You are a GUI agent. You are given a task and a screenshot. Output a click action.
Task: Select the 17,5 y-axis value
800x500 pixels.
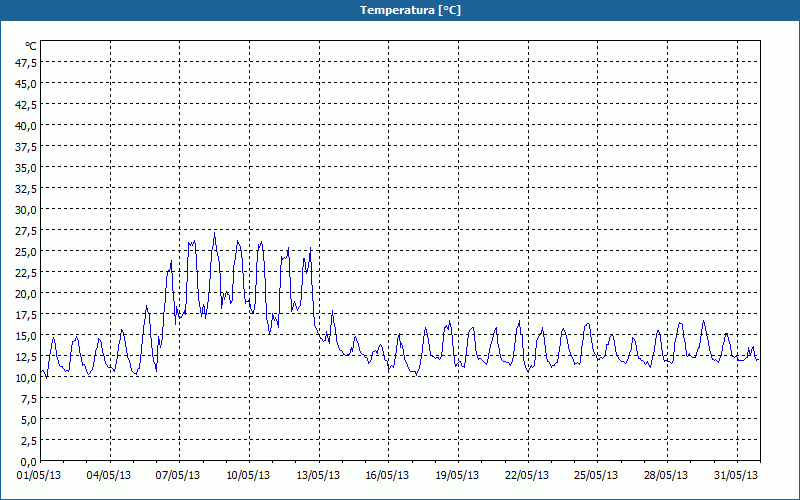point(27,315)
